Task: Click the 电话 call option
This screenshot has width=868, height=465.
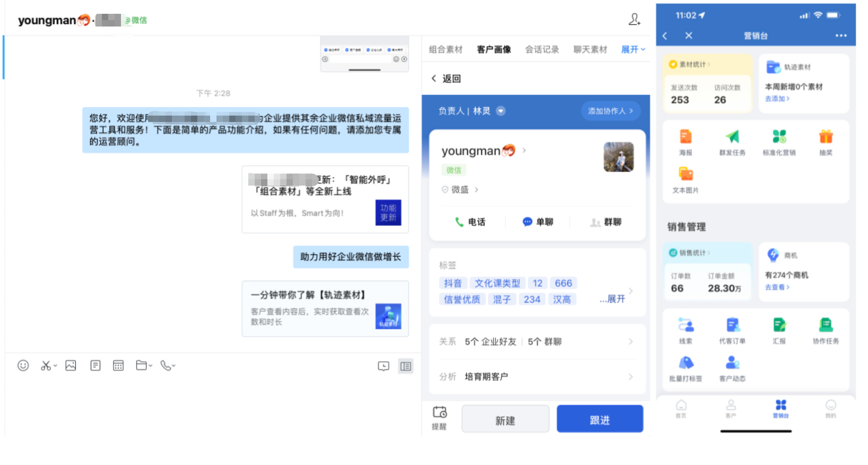Action: click(470, 222)
